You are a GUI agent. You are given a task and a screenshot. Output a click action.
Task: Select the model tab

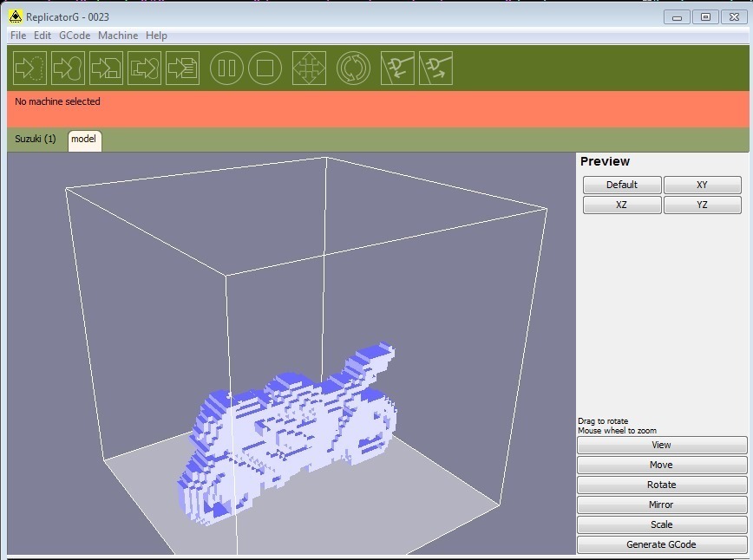pos(84,140)
